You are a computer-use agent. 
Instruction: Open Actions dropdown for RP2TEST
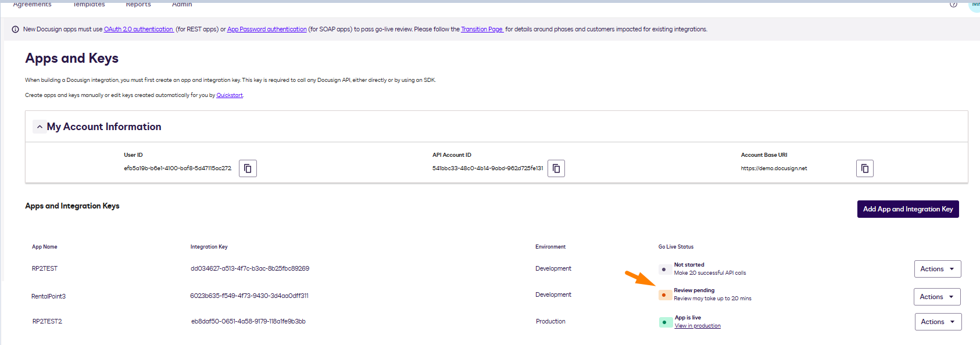pyautogui.click(x=938, y=269)
